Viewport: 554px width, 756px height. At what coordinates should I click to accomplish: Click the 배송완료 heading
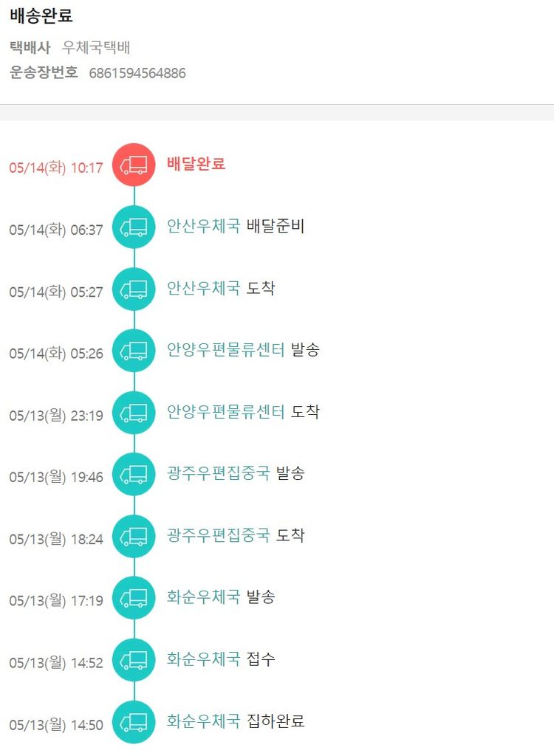tap(41, 16)
